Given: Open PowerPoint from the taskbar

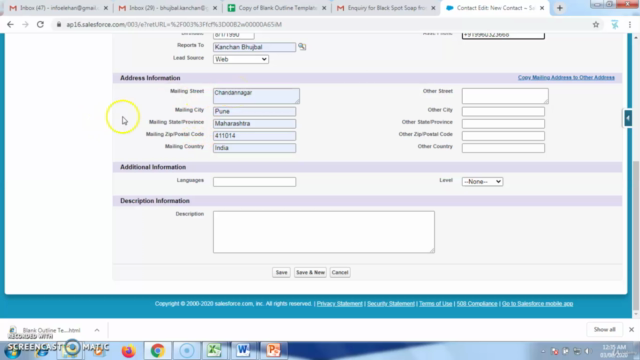Looking at the screenshot, I should (x=273, y=350).
